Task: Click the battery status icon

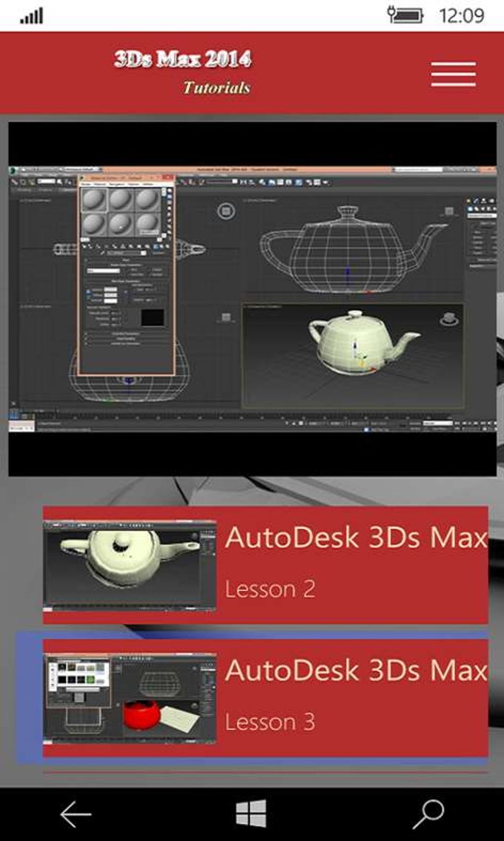Action: pos(407,15)
